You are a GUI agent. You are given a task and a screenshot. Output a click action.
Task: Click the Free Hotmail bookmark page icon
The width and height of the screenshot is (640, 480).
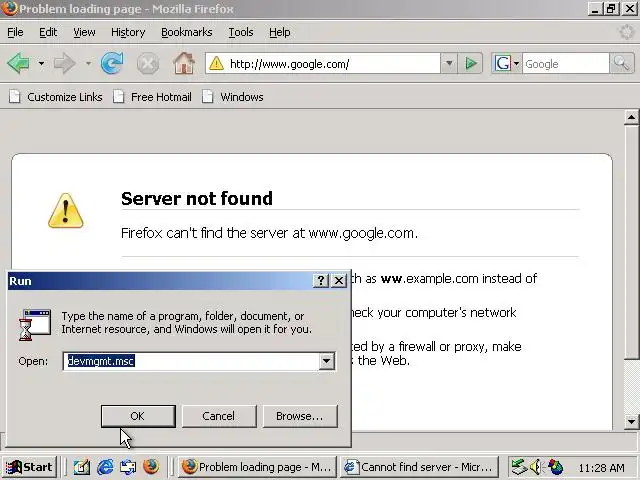click(x=118, y=97)
